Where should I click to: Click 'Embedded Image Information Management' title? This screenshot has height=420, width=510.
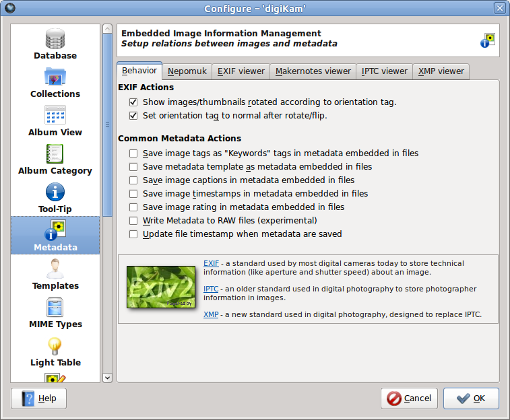click(221, 34)
